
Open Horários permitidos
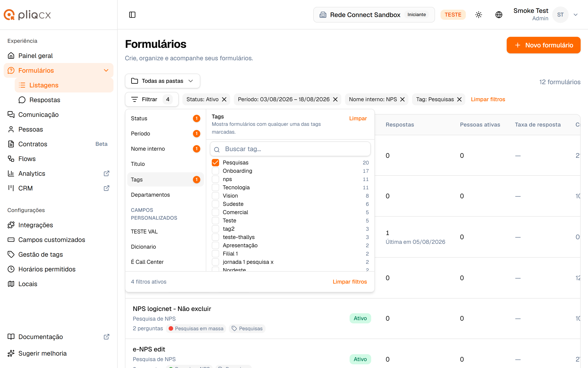(x=59, y=269)
